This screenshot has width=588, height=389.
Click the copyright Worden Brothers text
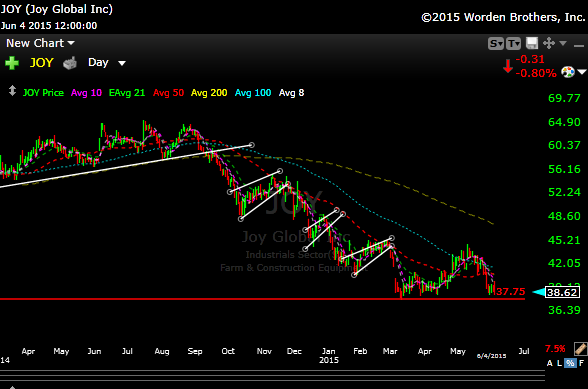pyautogui.click(x=503, y=17)
